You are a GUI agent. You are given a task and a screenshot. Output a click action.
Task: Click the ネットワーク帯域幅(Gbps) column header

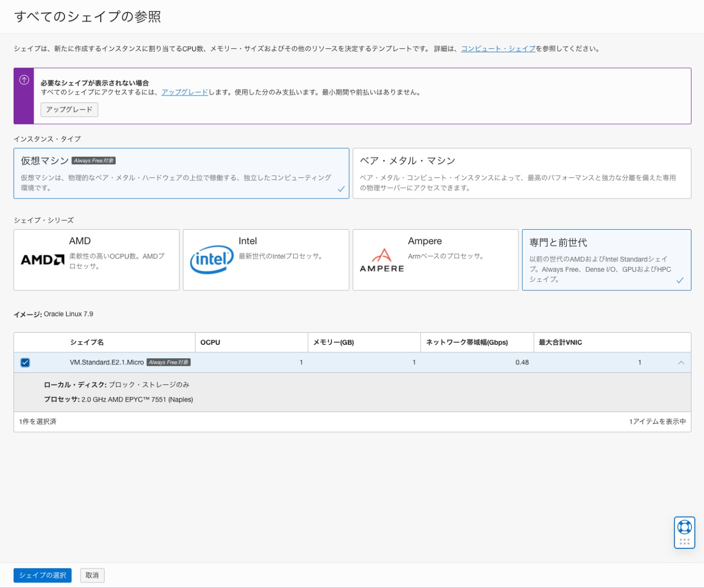[x=467, y=342]
